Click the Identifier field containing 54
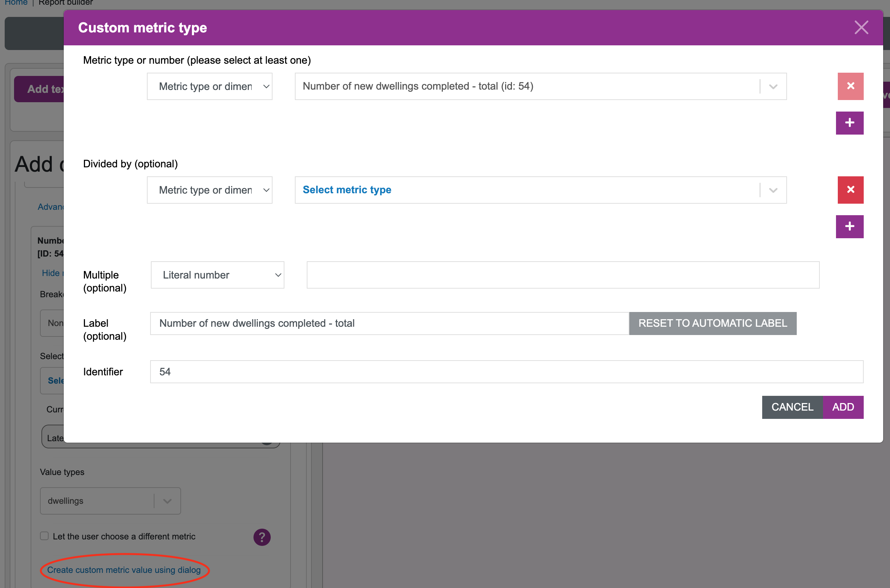The width and height of the screenshot is (890, 588). (507, 372)
